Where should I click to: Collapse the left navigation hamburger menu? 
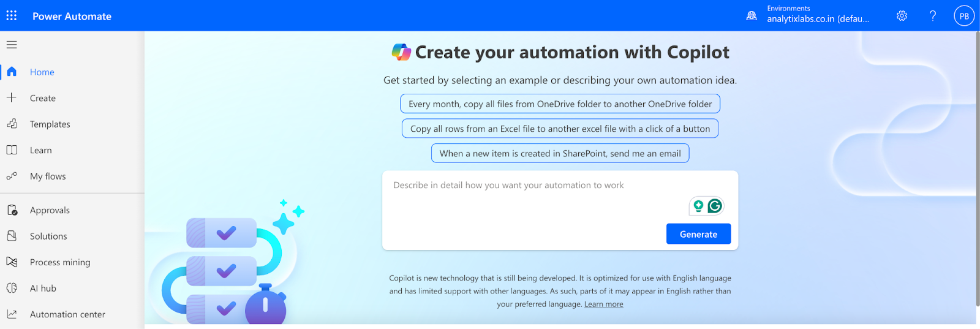point(12,45)
